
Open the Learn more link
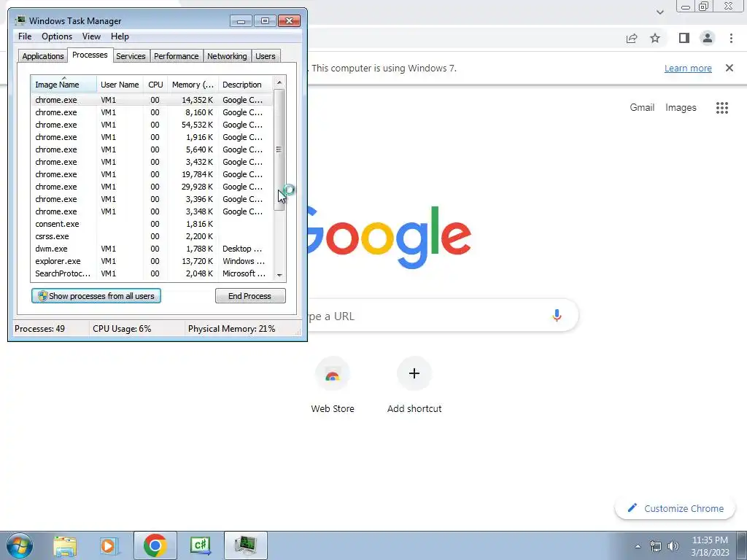point(688,68)
